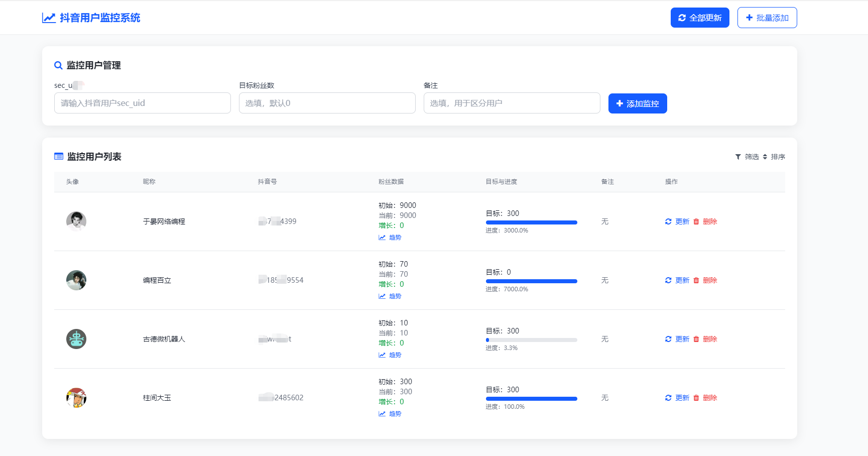
Task: Open the 目标粉丝数 selection field
Action: pos(327,103)
